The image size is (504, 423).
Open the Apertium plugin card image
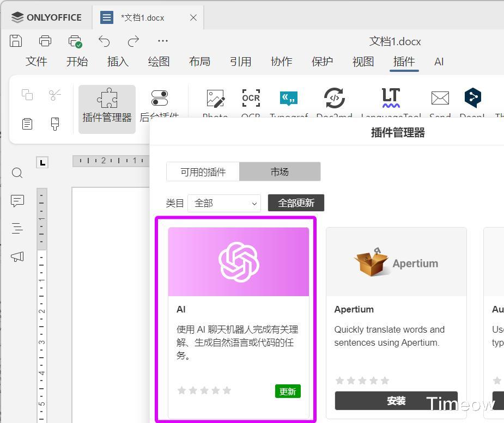point(396,262)
